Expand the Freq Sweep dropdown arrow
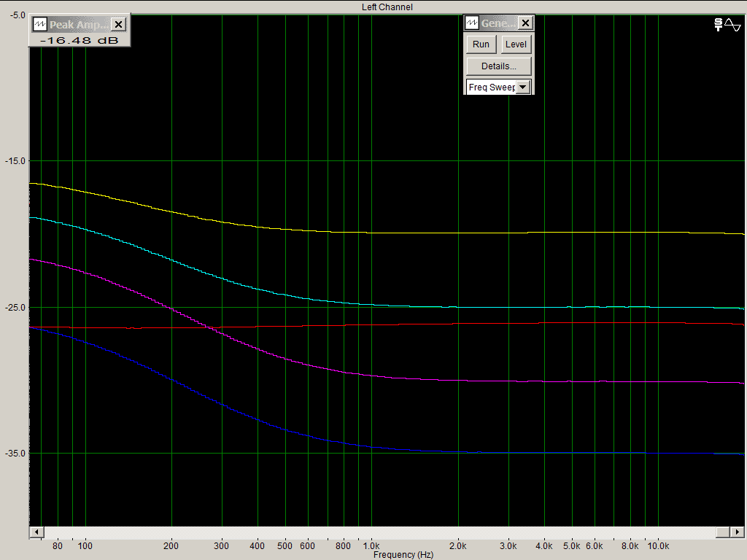The height and width of the screenshot is (560, 747). tap(523, 87)
